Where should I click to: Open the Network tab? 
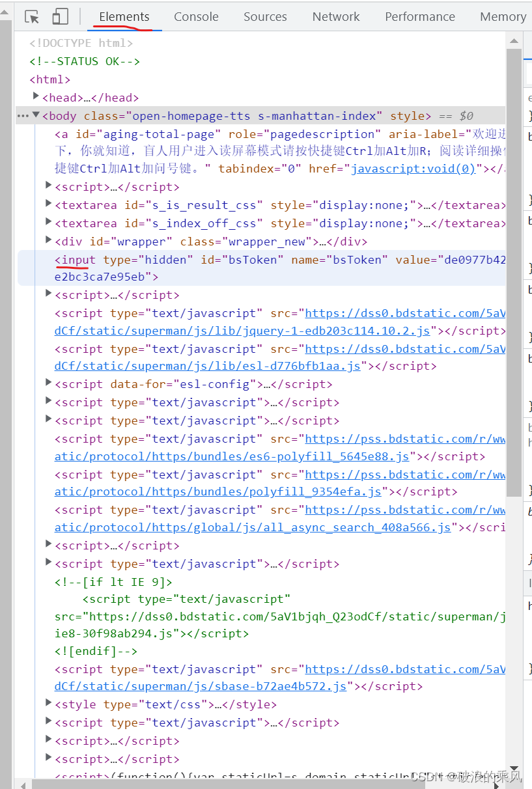(336, 17)
